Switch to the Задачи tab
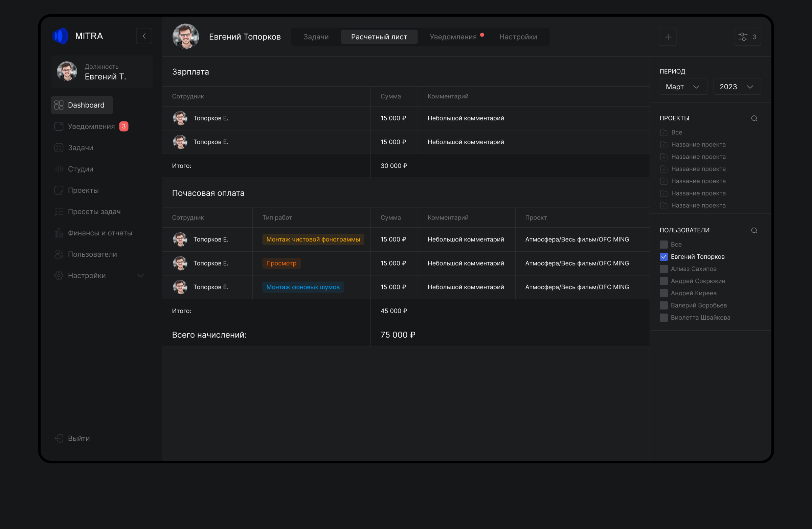Image resolution: width=812 pixels, height=529 pixels. click(x=316, y=37)
